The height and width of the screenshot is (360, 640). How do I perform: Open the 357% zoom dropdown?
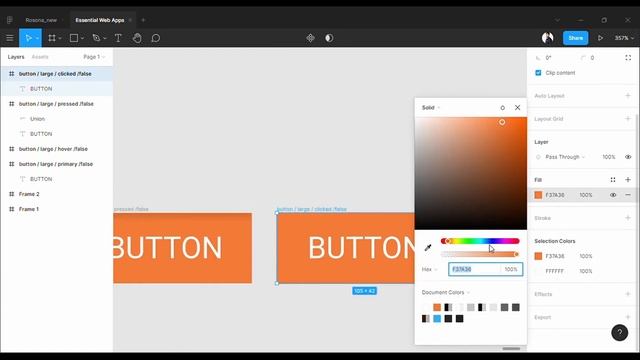(x=624, y=38)
